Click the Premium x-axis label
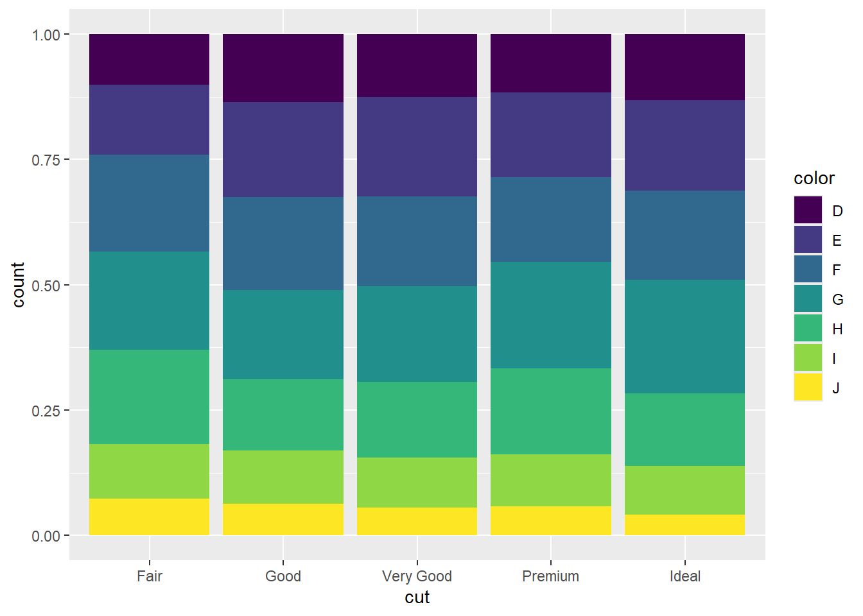 point(551,576)
